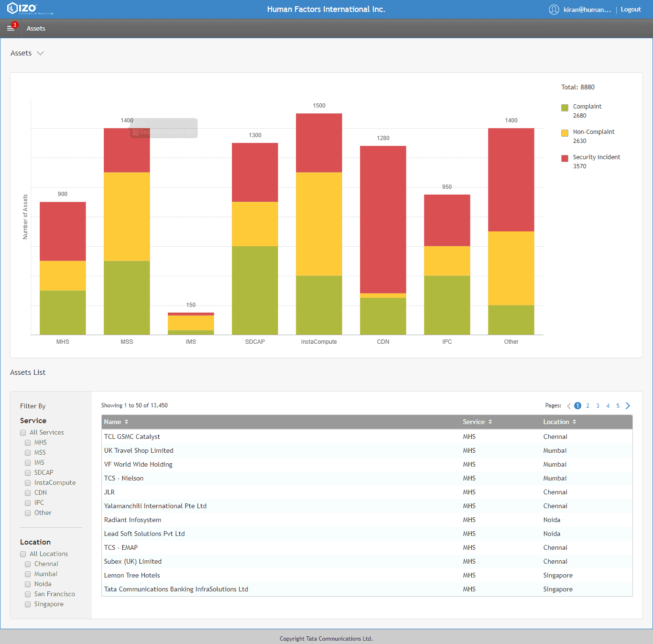Click the CDN bar's red segment
Image resolution: width=653 pixels, height=644 pixels.
[x=383, y=219]
